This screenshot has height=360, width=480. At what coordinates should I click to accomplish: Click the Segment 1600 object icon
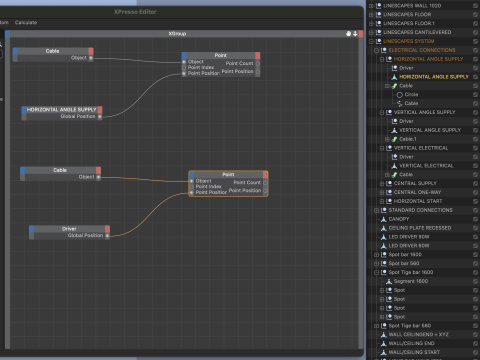[x=389, y=281]
